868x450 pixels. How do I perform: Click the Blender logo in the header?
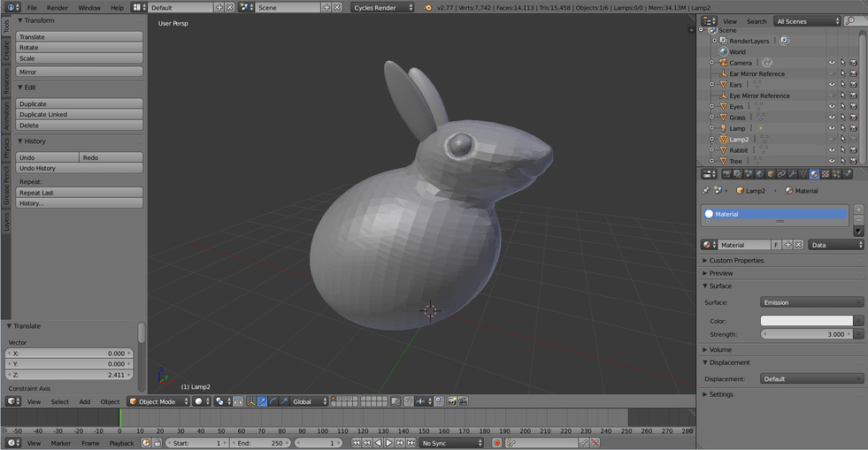coord(428,7)
